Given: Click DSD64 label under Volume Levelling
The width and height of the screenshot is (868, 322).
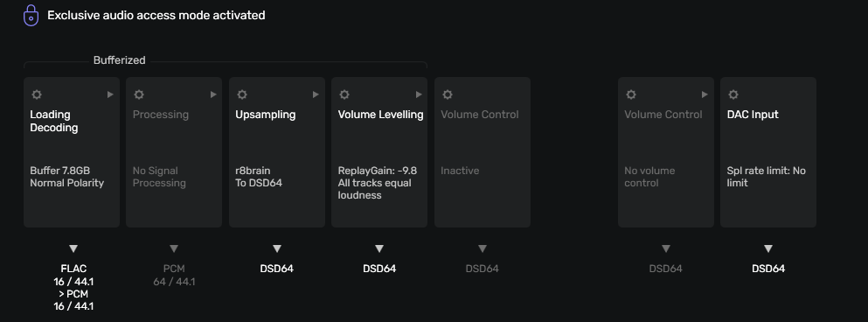Looking at the screenshot, I should tap(379, 269).
